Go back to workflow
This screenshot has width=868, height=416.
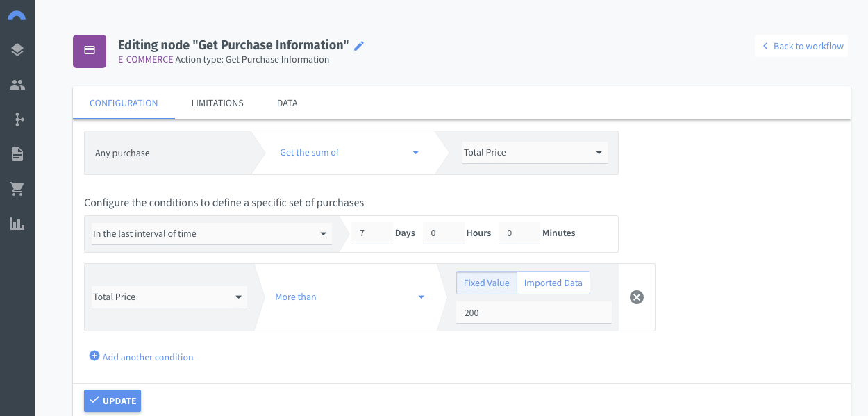[801, 46]
